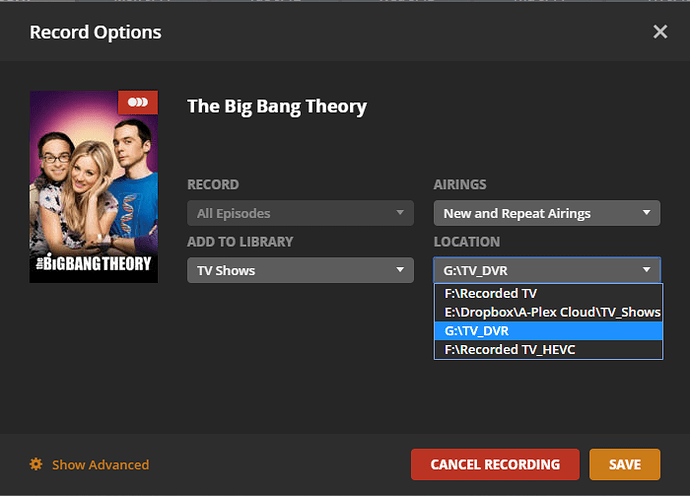The height and width of the screenshot is (496, 690).
Task: Click The Big Bang Theory title text
Action: [277, 106]
